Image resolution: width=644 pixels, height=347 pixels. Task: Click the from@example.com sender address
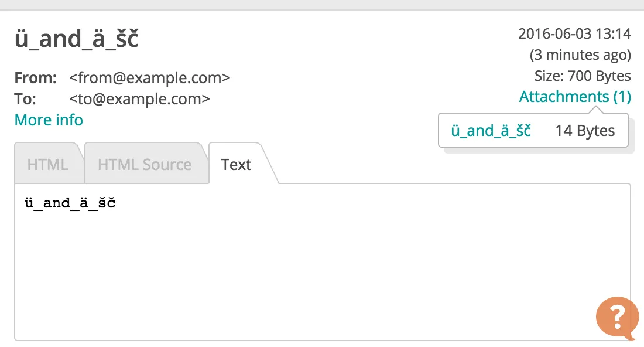[x=150, y=78]
